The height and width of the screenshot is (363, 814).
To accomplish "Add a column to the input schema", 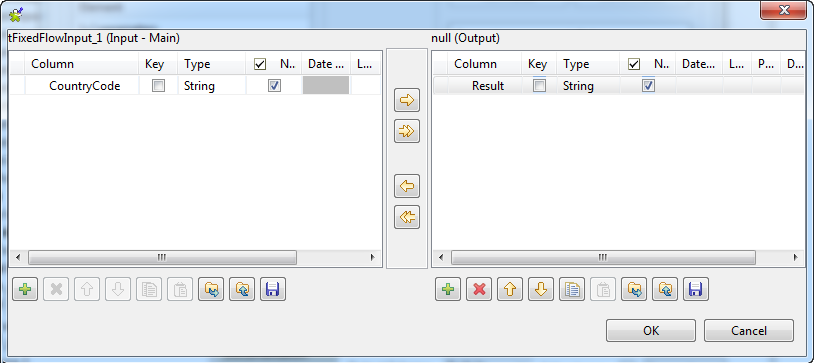I will (x=25, y=289).
